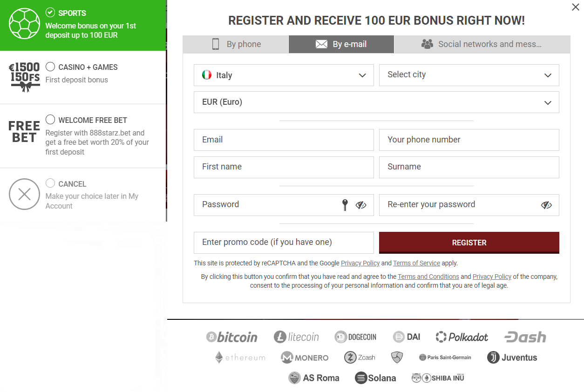Click the Polkadot logo

tap(462, 337)
